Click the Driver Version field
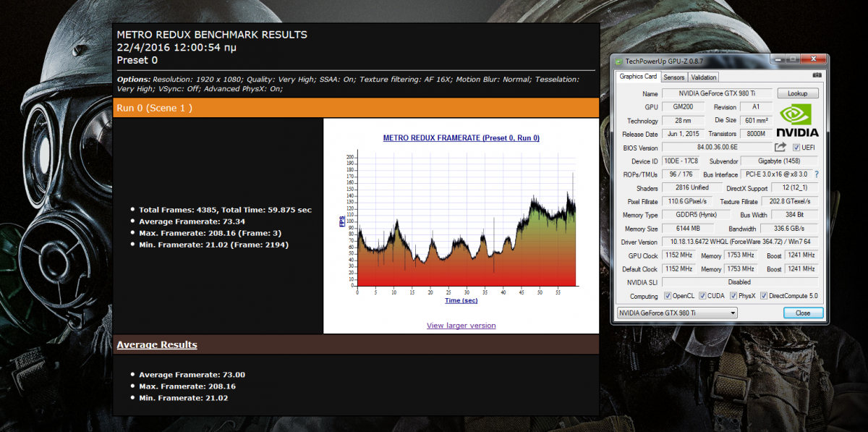868x432 pixels. tap(740, 242)
